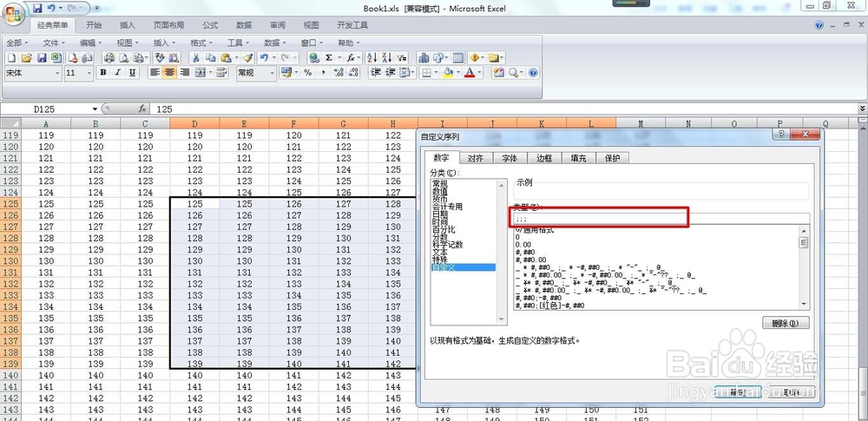868x421 pixels.
Task: Open the 保护 tab in dialog
Action: 612,158
